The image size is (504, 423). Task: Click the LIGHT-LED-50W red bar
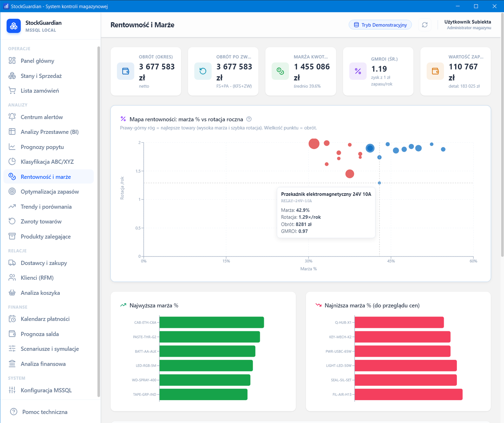[406, 366]
